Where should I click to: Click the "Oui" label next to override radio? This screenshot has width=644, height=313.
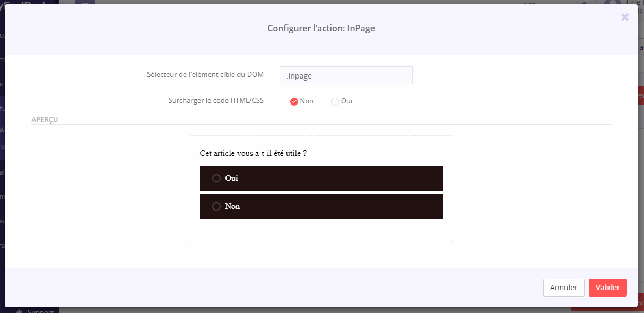tap(346, 101)
